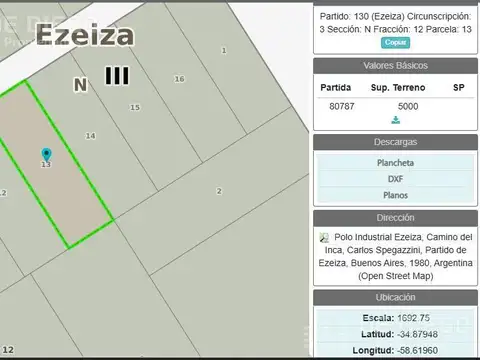The height and width of the screenshot is (360, 480).
Task: Click the Ezeiza map label
Action: click(85, 35)
